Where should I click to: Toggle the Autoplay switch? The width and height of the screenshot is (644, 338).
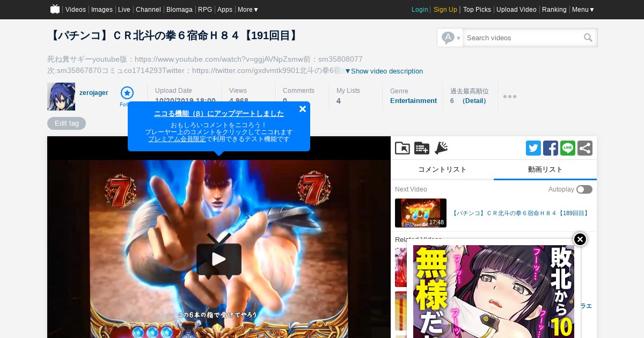point(584,189)
